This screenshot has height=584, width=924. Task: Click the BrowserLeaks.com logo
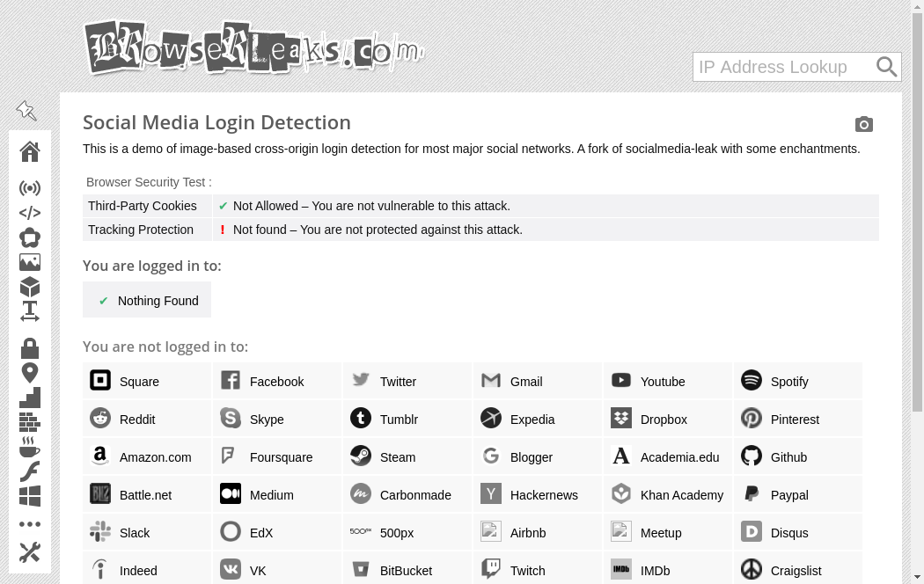coord(253,47)
